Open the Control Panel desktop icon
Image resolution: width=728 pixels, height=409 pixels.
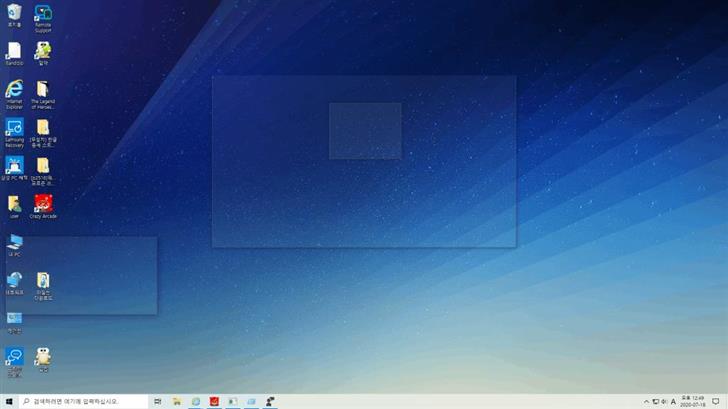coord(14,322)
